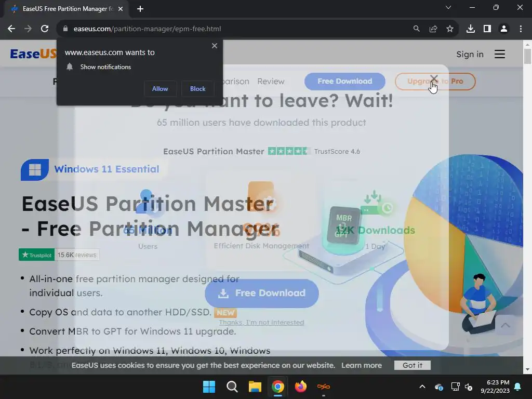
Task: Open the zoom magnifier in address bar
Action: click(416, 29)
